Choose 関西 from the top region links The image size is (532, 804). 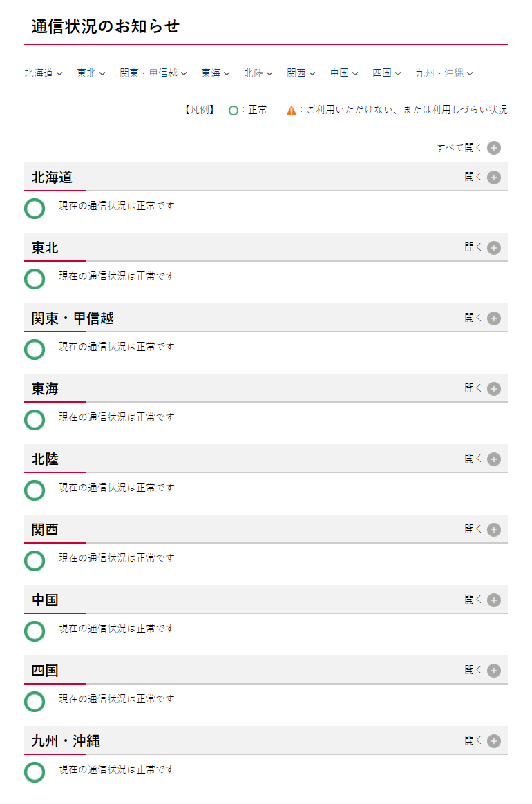click(x=301, y=73)
